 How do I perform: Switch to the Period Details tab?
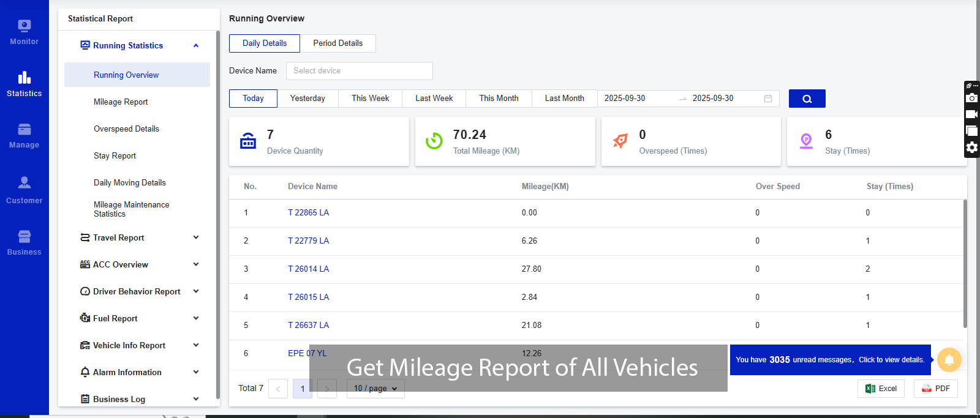pyautogui.click(x=337, y=43)
